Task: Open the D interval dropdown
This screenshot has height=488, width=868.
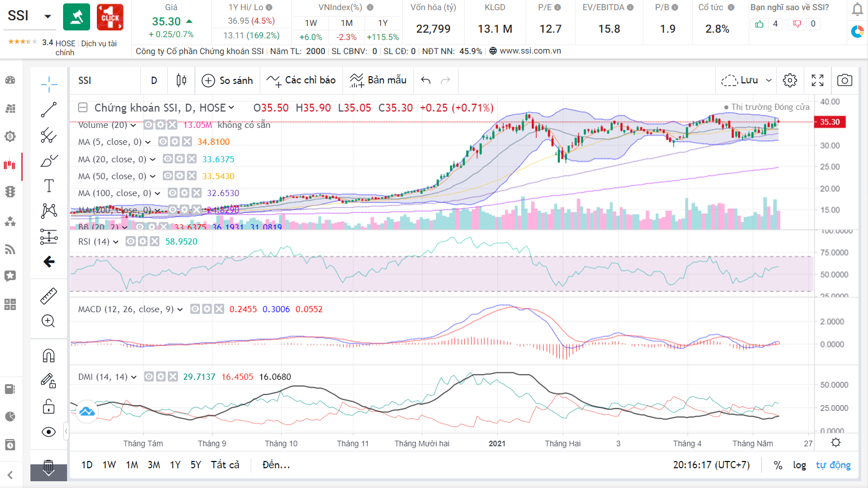Action: [154, 81]
